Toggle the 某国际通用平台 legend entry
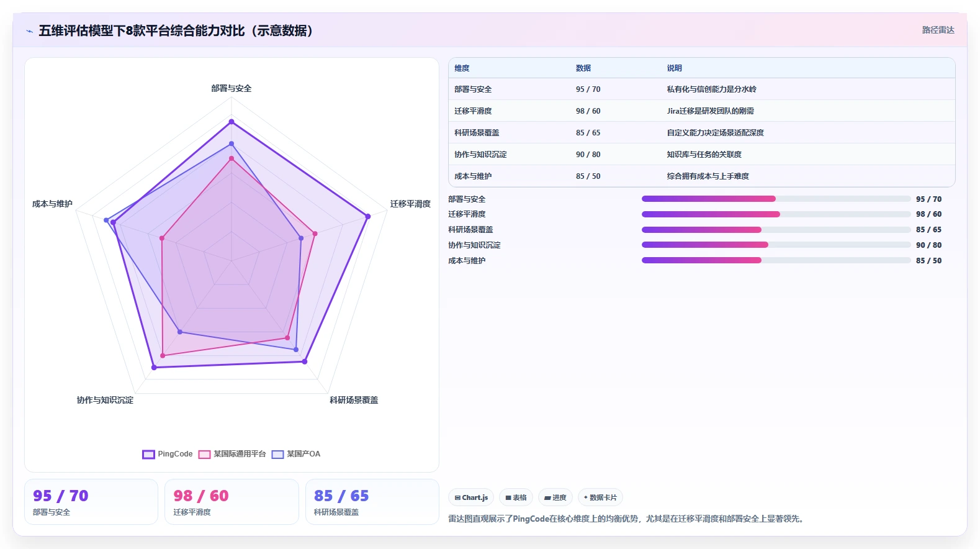This screenshot has height=549, width=980. (232, 454)
